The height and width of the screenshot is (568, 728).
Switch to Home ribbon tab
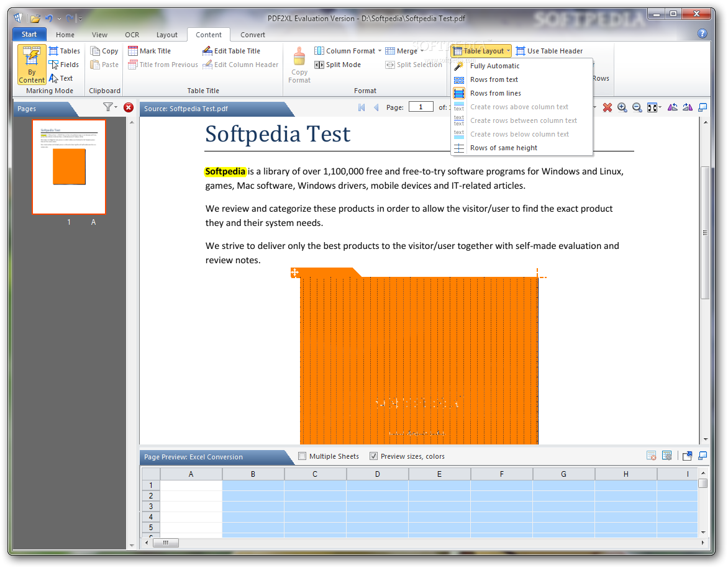coord(65,35)
